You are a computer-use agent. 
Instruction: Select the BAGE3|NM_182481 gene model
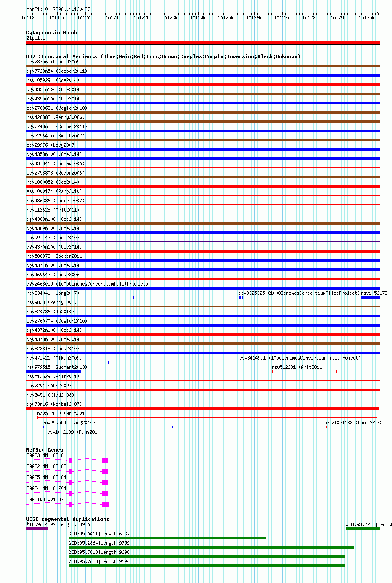(x=67, y=460)
